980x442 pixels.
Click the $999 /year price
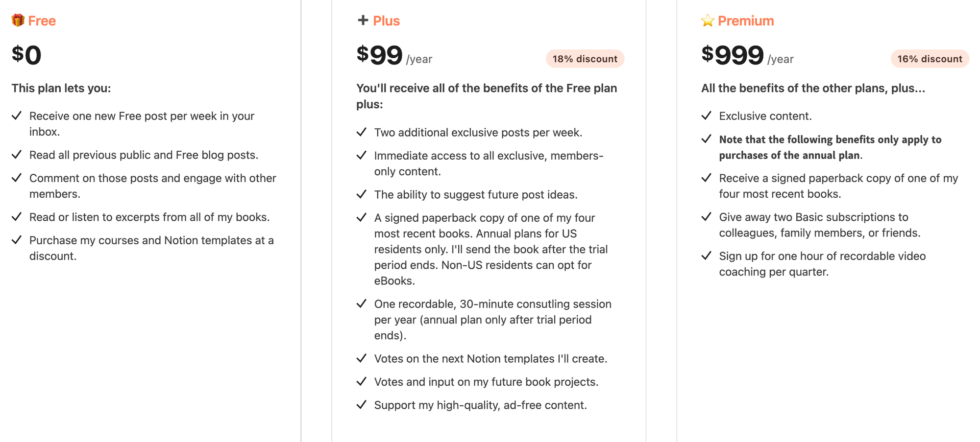(747, 55)
